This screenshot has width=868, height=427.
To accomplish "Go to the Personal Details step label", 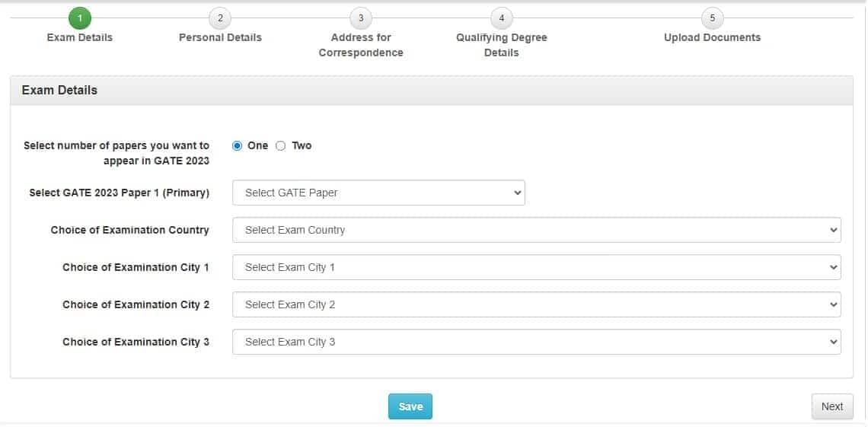I will coord(220,37).
